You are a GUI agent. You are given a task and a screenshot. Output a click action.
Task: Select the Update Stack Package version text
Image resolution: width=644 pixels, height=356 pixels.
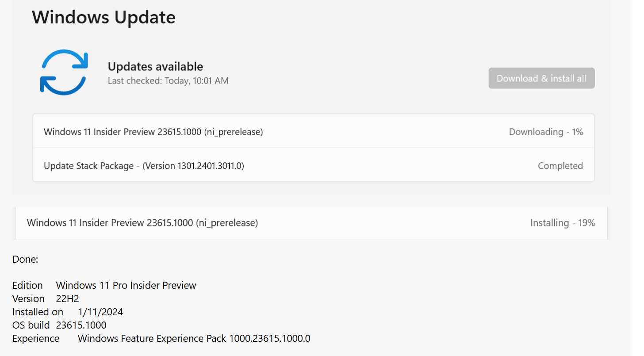click(x=193, y=165)
